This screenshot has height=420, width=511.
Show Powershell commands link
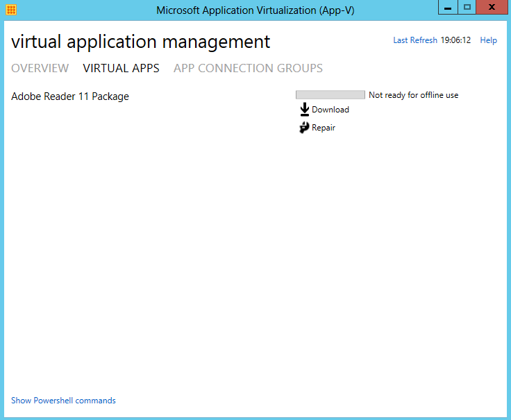[x=63, y=400]
